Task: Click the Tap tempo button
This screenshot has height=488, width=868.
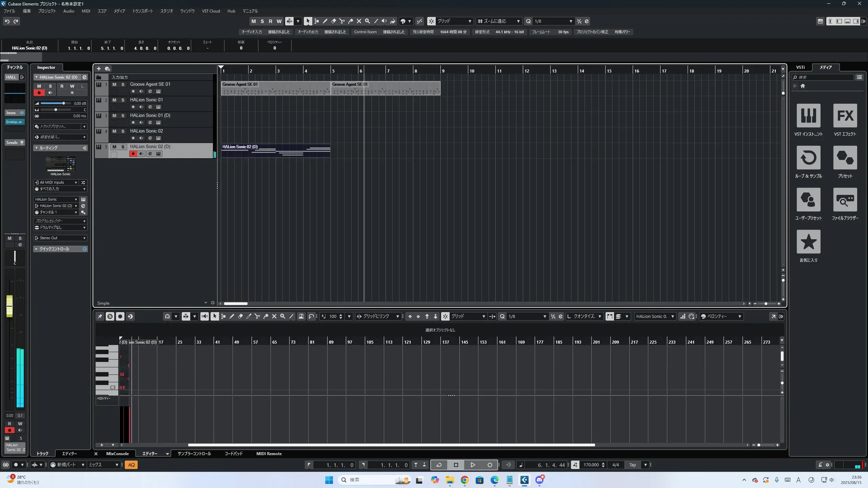Action: (632, 465)
